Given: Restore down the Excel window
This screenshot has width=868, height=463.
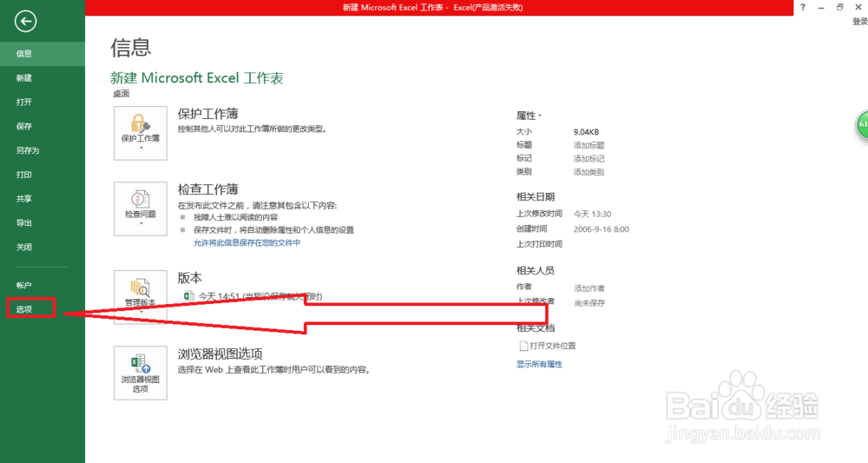Looking at the screenshot, I should coord(839,7).
